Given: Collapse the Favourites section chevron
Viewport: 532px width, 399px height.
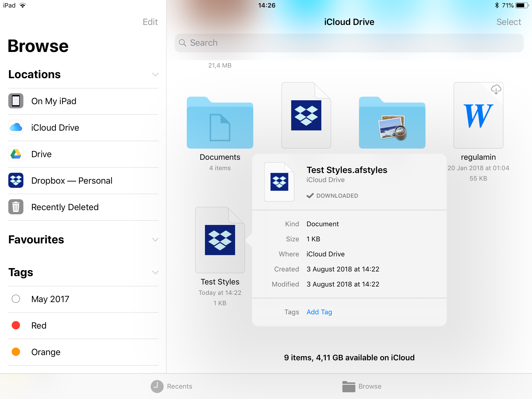Looking at the screenshot, I should tap(155, 240).
